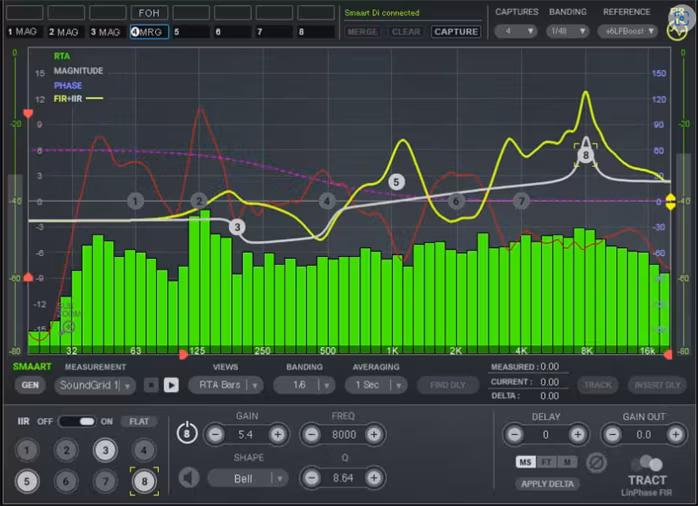Enable IIR band 1 button
Viewport: 698px width, 506px height.
27,450
